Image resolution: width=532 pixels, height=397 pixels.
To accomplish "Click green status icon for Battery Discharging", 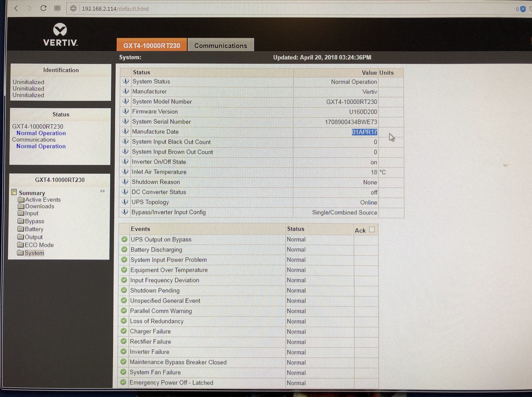I will tap(124, 249).
